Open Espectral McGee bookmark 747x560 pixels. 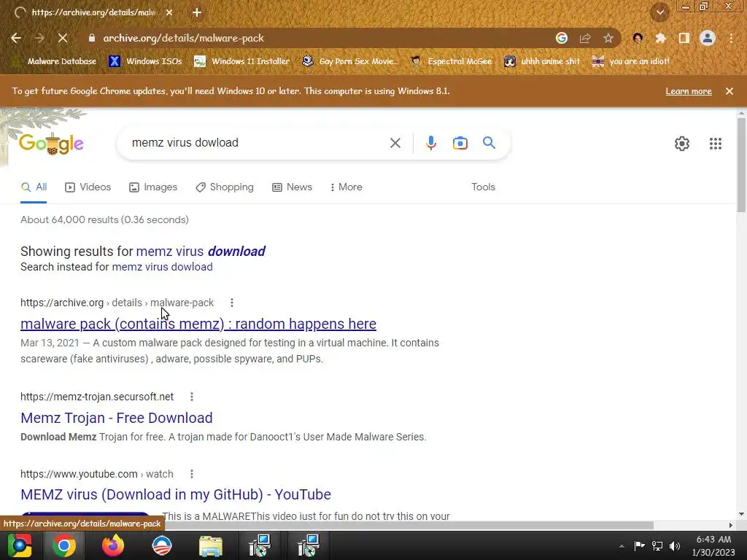(x=451, y=61)
